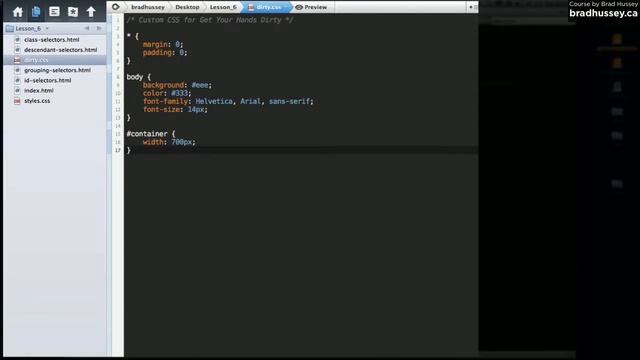
Task: Click the comment line 'Custom CSS for Get Your Hands Dirty'
Action: tap(209, 20)
